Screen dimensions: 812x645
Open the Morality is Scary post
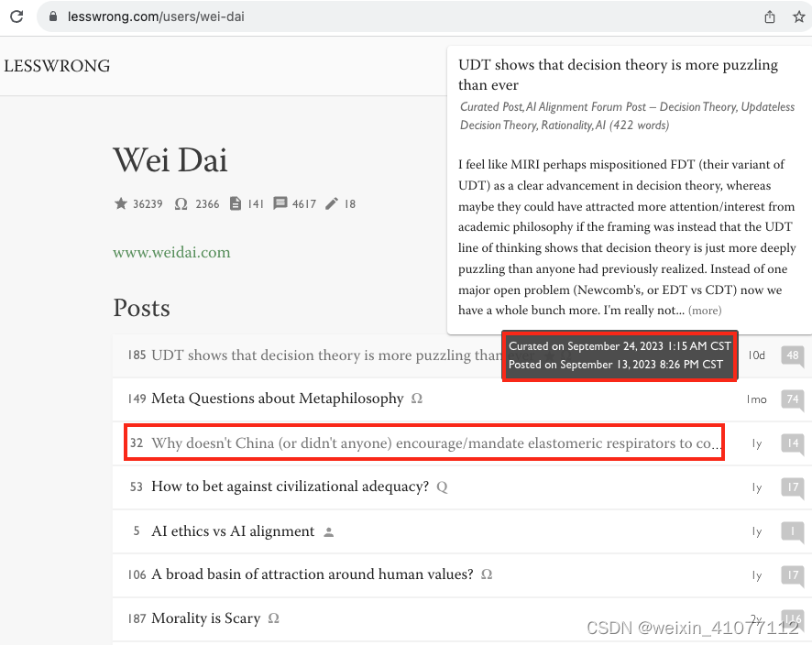point(206,618)
